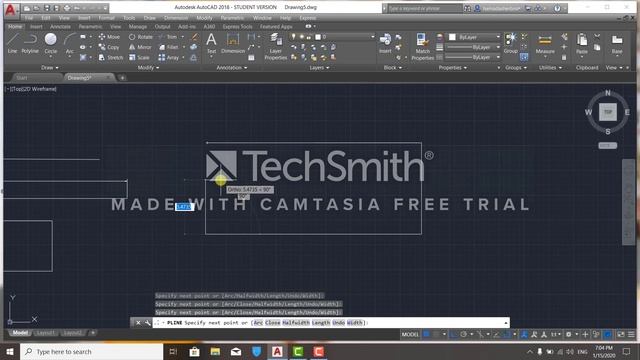Screen dimensions: 640x360
Task: Open Layer Properties manager
Action: tap(276, 47)
